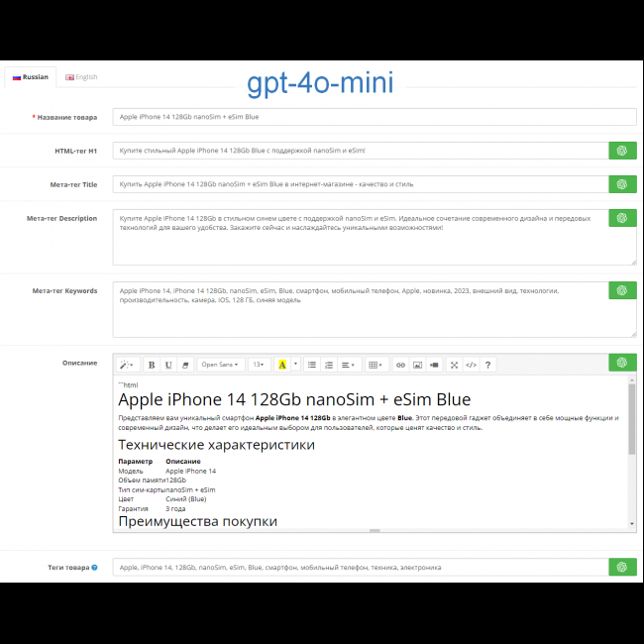This screenshot has height=644, width=644.
Task: Click the eraser remove-formatting icon
Action: [185, 365]
